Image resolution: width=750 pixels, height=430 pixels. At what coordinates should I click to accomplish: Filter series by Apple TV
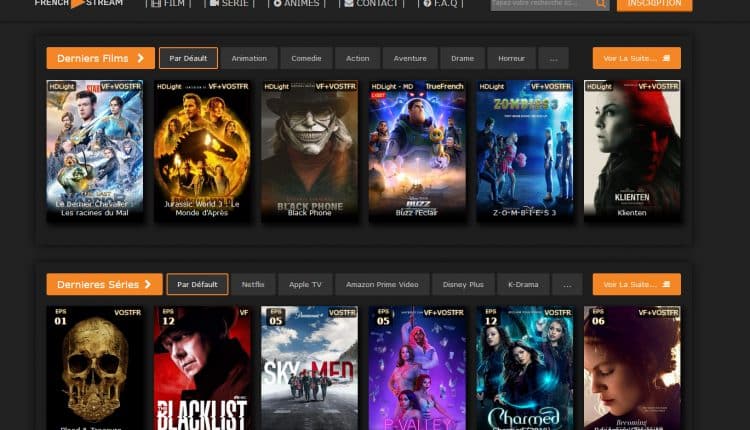tap(305, 285)
